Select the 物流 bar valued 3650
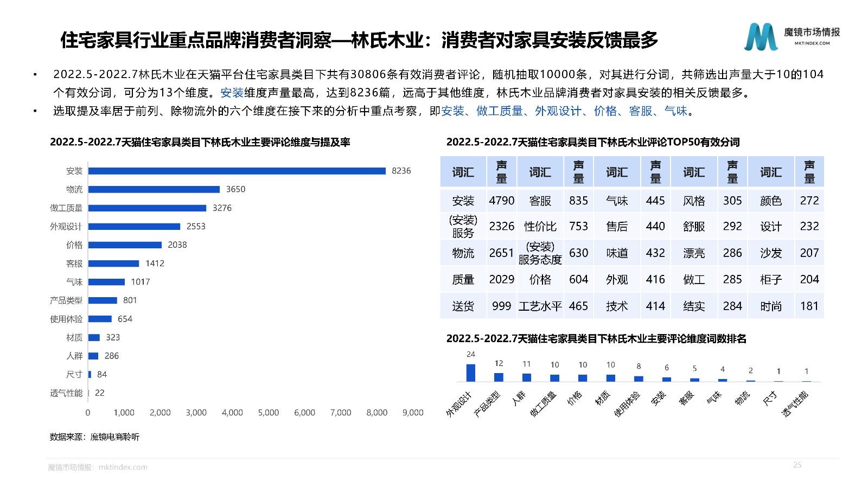 pyautogui.click(x=154, y=189)
